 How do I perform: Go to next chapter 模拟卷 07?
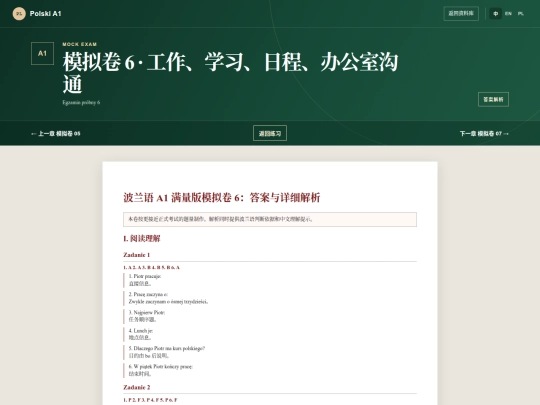pyautogui.click(x=484, y=134)
